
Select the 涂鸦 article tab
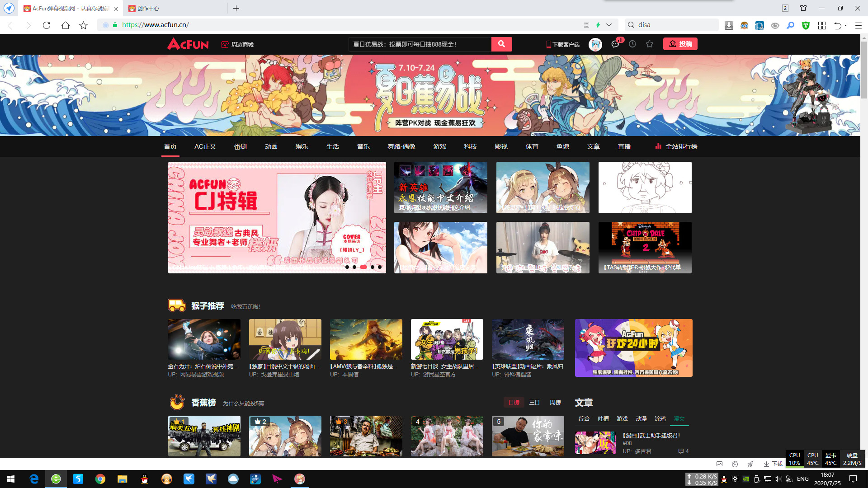[660, 418]
